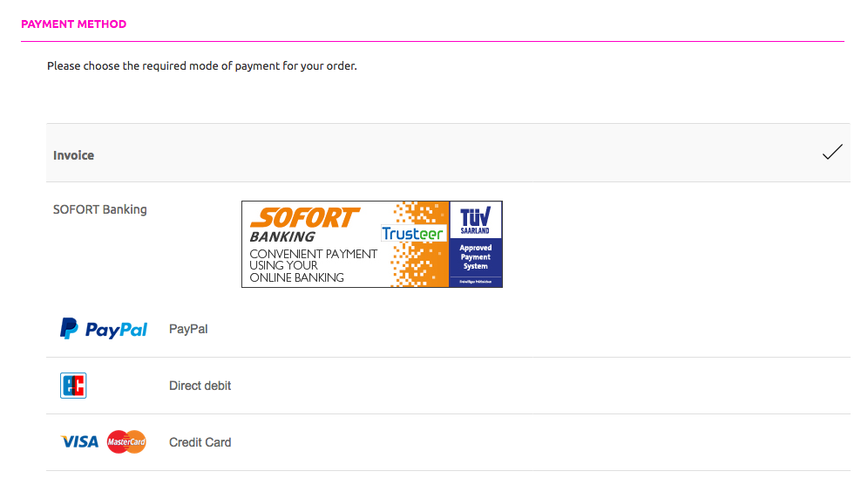Click the PAYMENT METHOD heading
The width and height of the screenshot is (868, 492).
coord(73,24)
